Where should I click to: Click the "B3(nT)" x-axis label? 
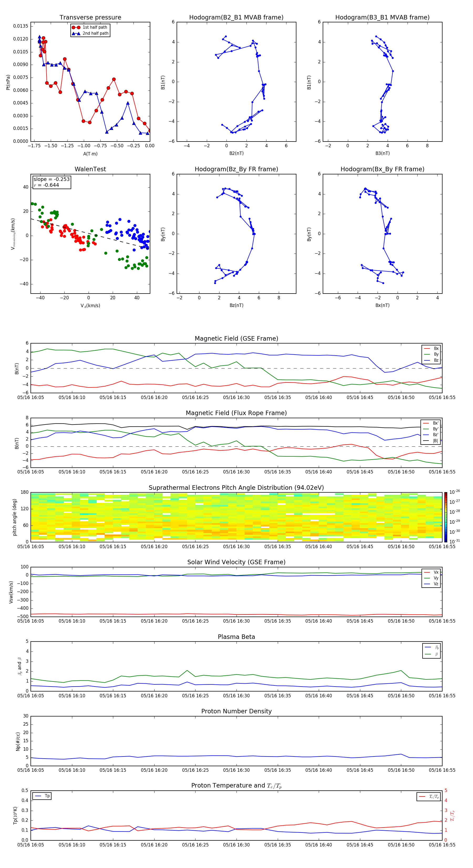click(382, 153)
